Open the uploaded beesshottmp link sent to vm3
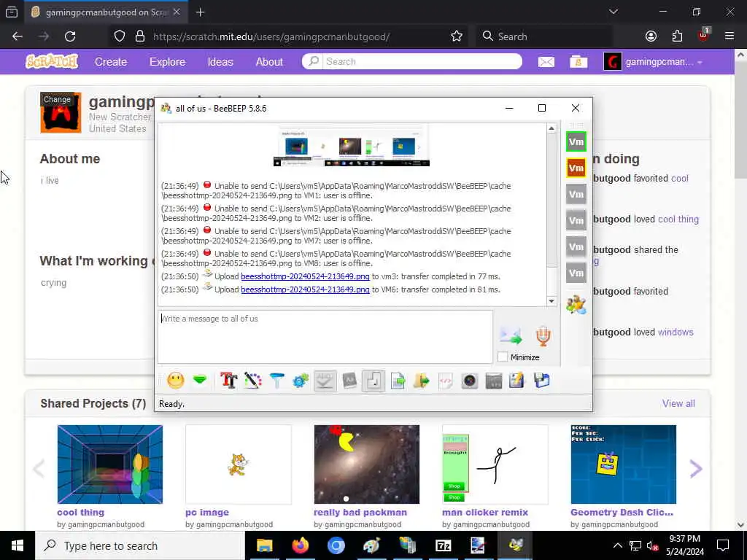Screen dimensions: 747x560 click(x=305, y=276)
